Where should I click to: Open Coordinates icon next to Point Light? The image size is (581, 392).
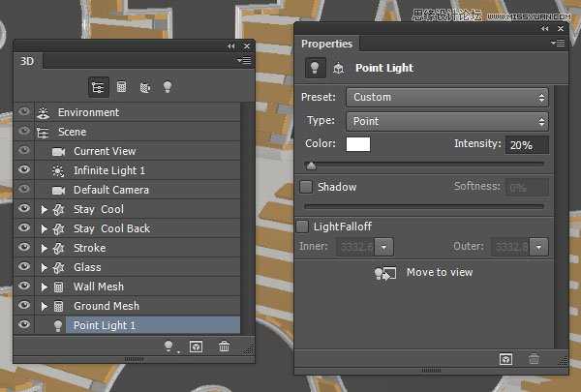tap(339, 68)
